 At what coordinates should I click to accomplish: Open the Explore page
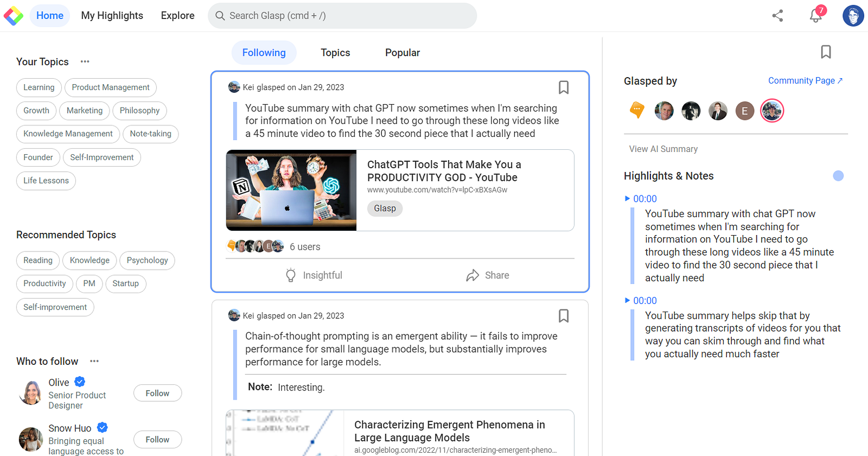coord(178,16)
